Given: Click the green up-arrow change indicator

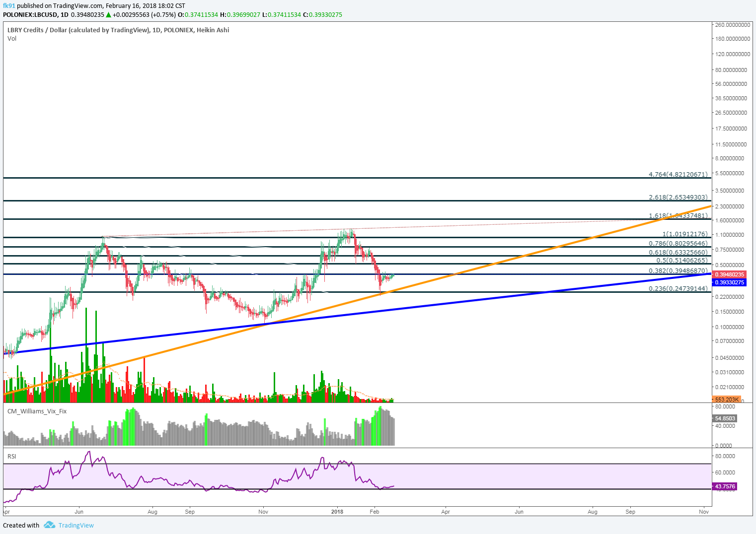Looking at the screenshot, I should click(108, 14).
